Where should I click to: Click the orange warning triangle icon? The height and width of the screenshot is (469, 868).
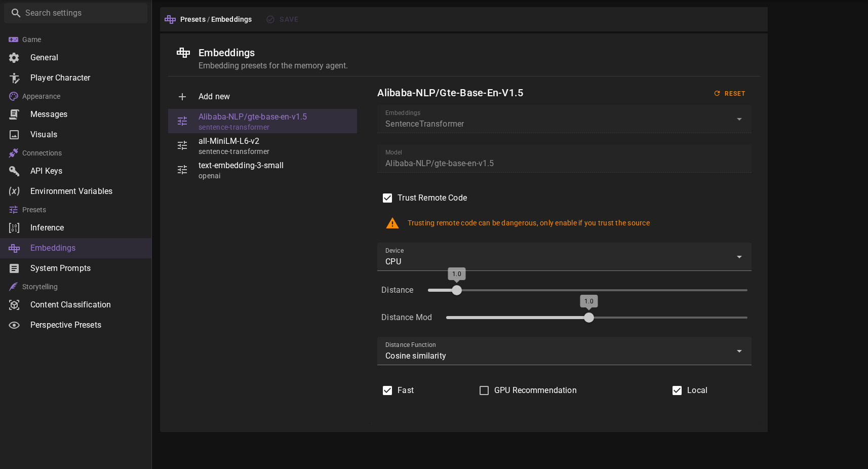392,223
